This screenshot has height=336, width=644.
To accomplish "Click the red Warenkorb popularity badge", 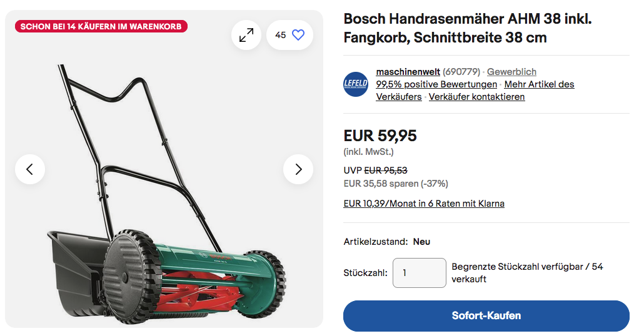I will [x=101, y=26].
